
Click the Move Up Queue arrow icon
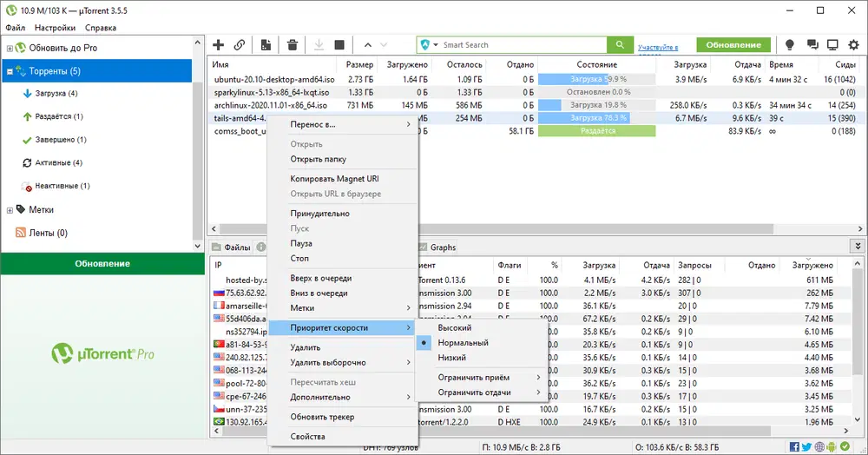pyautogui.click(x=367, y=45)
